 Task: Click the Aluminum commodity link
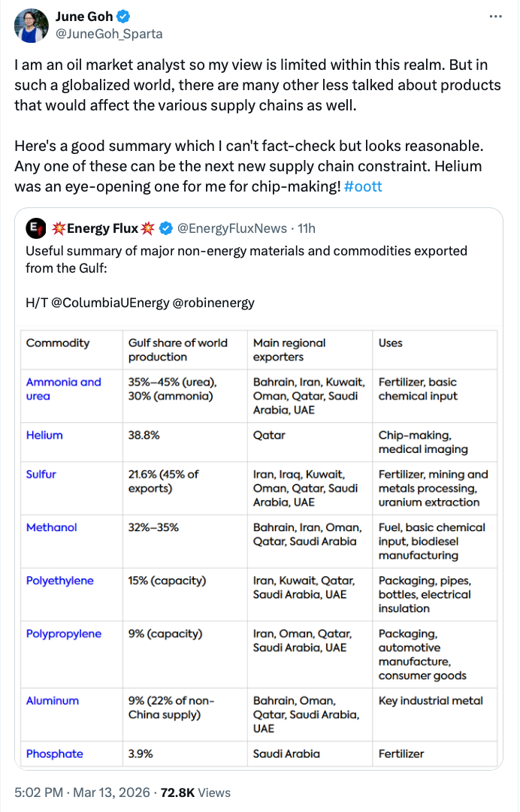pos(52,700)
